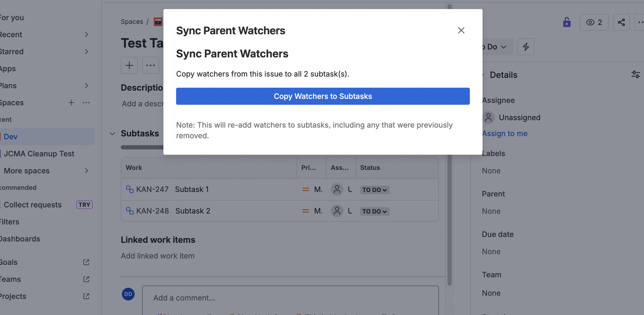Image resolution: width=644 pixels, height=315 pixels.
Task: Open the watchers eye icon showing 2
Action: pos(594,22)
